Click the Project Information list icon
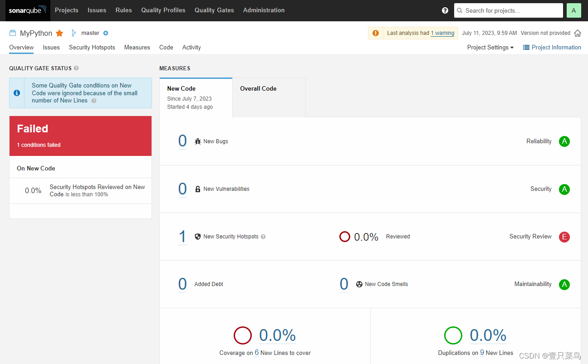Screen dimensions: 588x364 point(526,47)
